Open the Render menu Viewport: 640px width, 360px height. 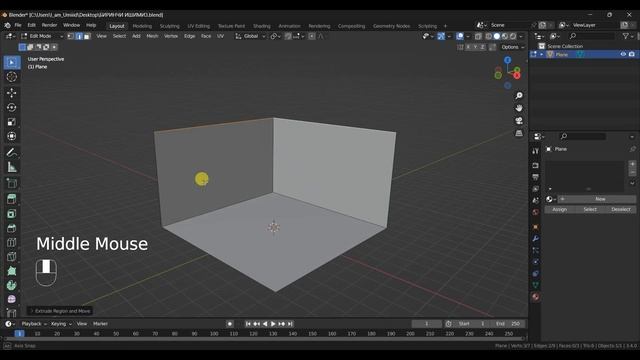click(x=49, y=25)
